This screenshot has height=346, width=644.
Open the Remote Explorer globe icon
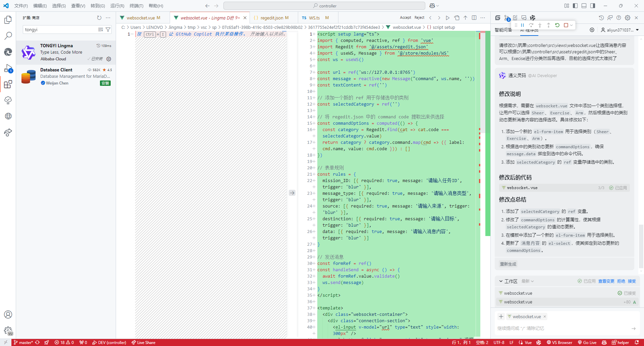8,116
